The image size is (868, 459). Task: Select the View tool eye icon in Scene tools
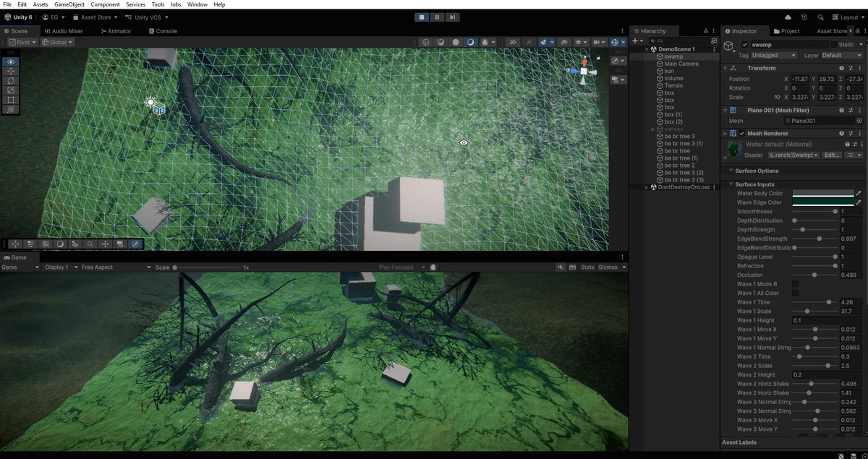pyautogui.click(x=11, y=61)
